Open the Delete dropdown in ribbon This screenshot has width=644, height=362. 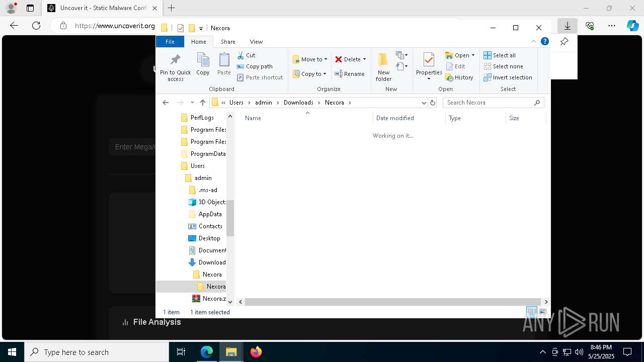[350, 59]
